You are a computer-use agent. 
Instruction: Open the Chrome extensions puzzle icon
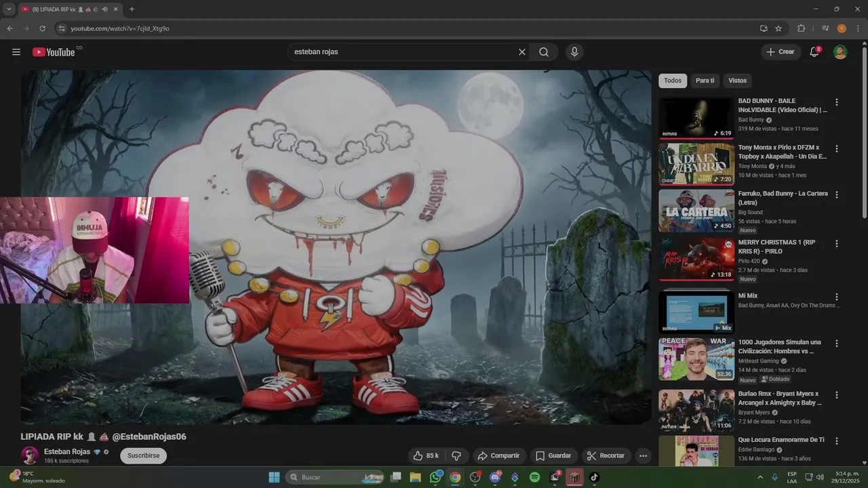pyautogui.click(x=802, y=28)
